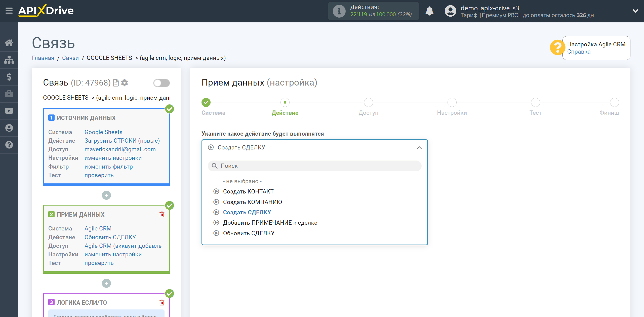Open briefcase sidebar icon
The image size is (644, 317).
pyautogui.click(x=9, y=94)
